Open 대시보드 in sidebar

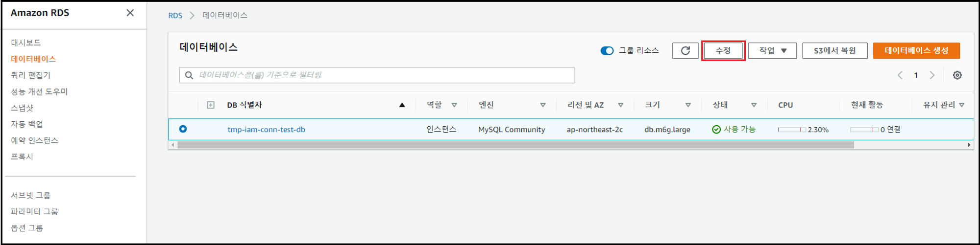click(26, 43)
